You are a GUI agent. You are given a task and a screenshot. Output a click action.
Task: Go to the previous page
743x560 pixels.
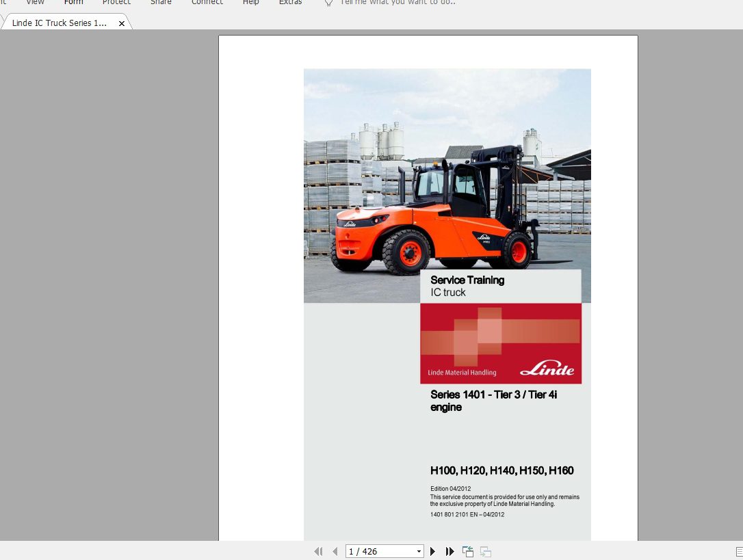pos(335,552)
